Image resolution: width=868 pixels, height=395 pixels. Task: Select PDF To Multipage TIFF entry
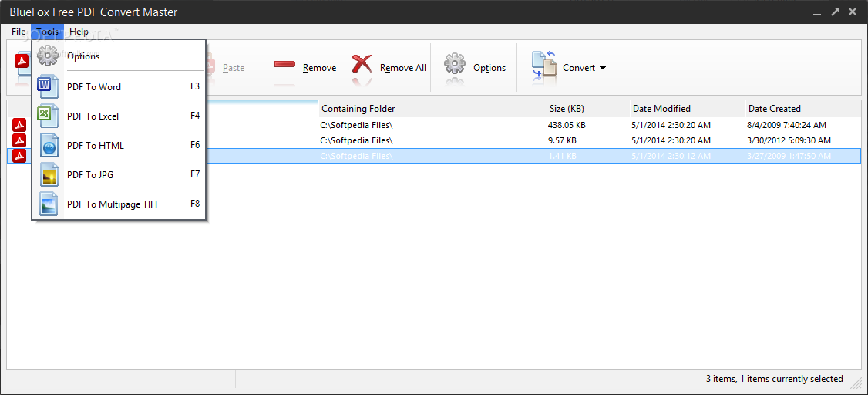[119, 204]
